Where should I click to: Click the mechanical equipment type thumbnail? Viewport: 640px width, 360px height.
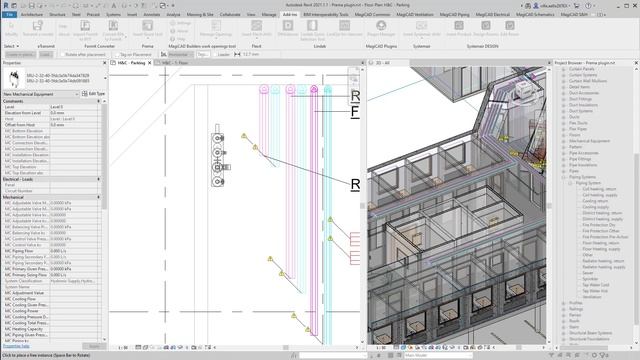[x=14, y=78]
